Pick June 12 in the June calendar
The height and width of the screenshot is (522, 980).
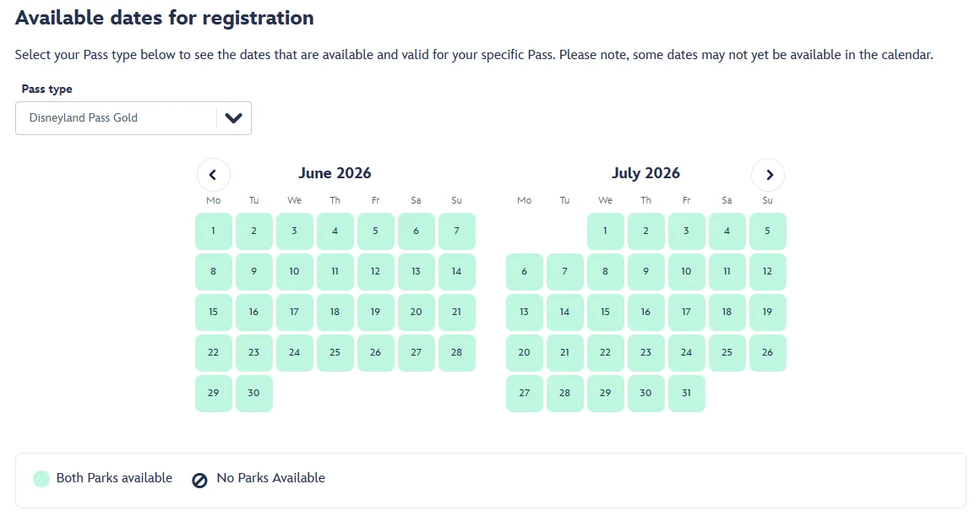coord(376,272)
